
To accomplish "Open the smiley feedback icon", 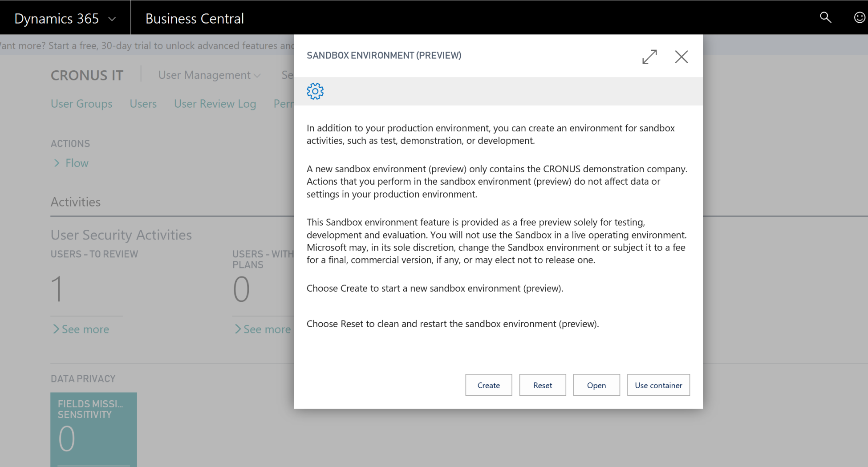I will [x=860, y=17].
